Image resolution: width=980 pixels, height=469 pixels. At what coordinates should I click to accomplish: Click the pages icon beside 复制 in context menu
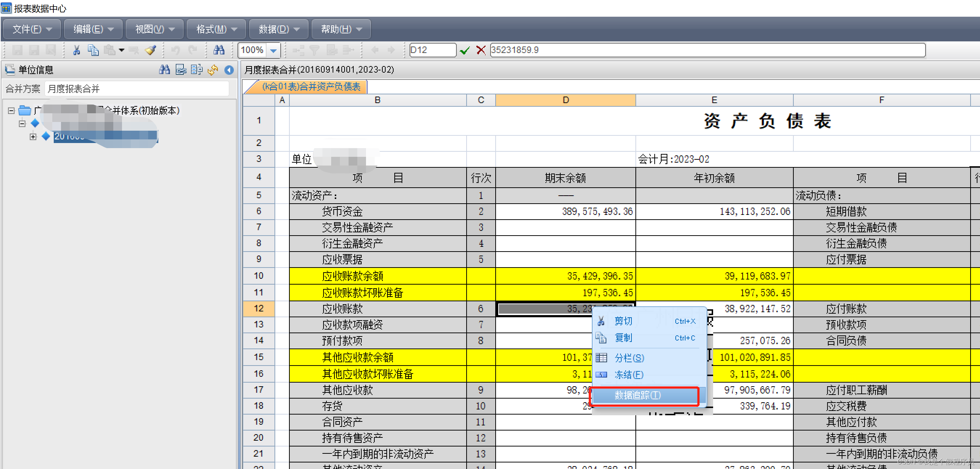601,338
